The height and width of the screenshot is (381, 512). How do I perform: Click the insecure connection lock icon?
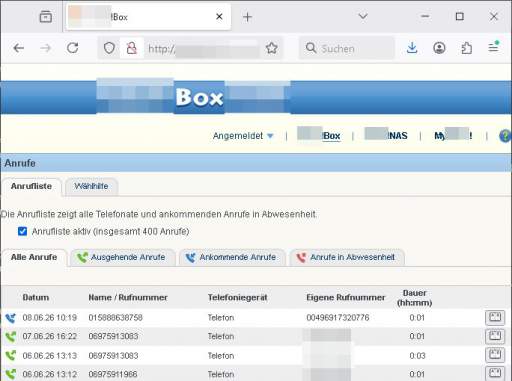tap(131, 48)
